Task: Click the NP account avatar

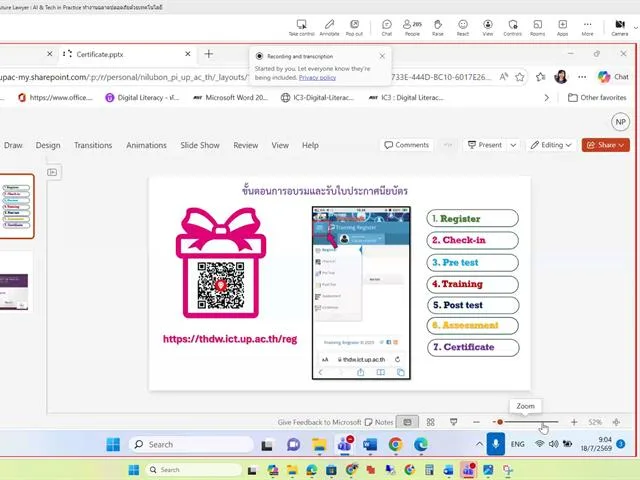Action: (620, 122)
